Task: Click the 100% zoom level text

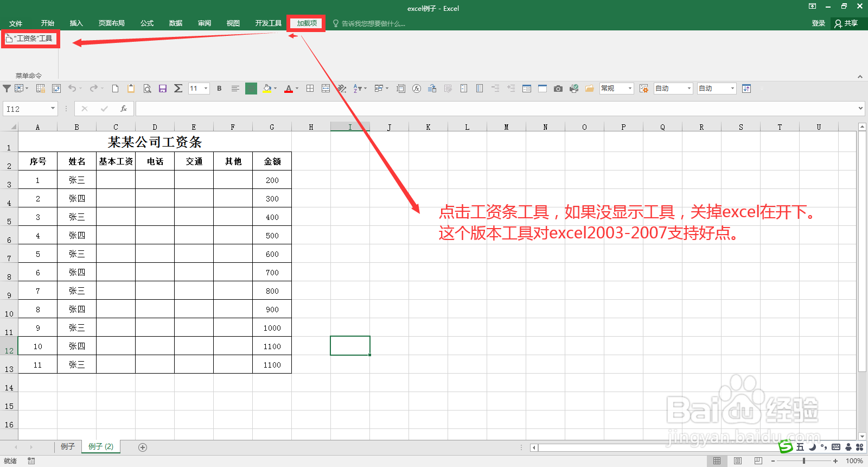Action: (x=854, y=461)
